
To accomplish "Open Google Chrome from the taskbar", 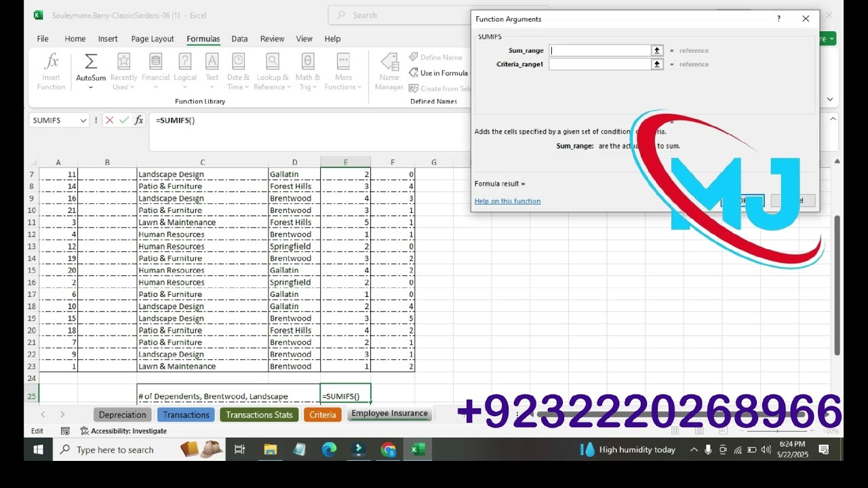I will (x=388, y=449).
